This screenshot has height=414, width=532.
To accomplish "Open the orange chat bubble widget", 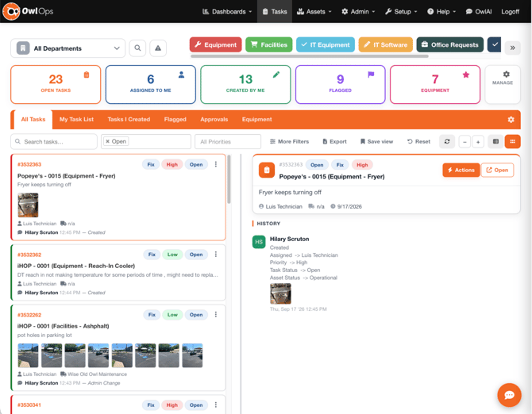I will pos(509,395).
